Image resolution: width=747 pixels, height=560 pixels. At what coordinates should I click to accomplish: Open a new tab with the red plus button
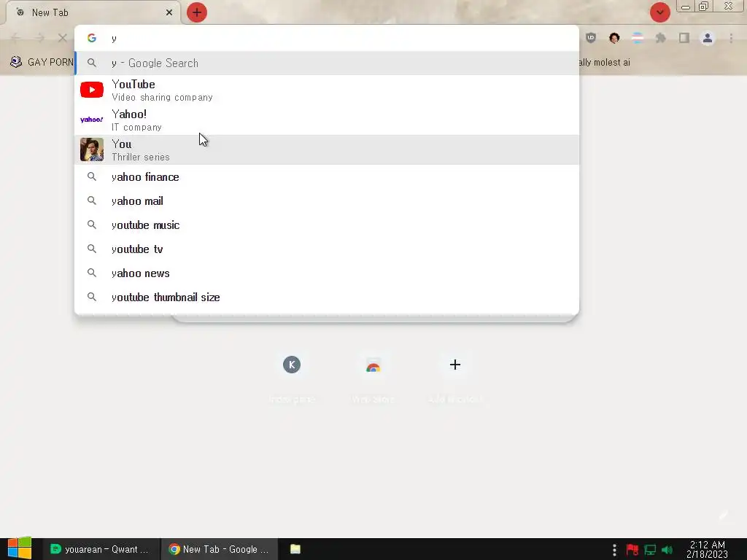click(197, 12)
